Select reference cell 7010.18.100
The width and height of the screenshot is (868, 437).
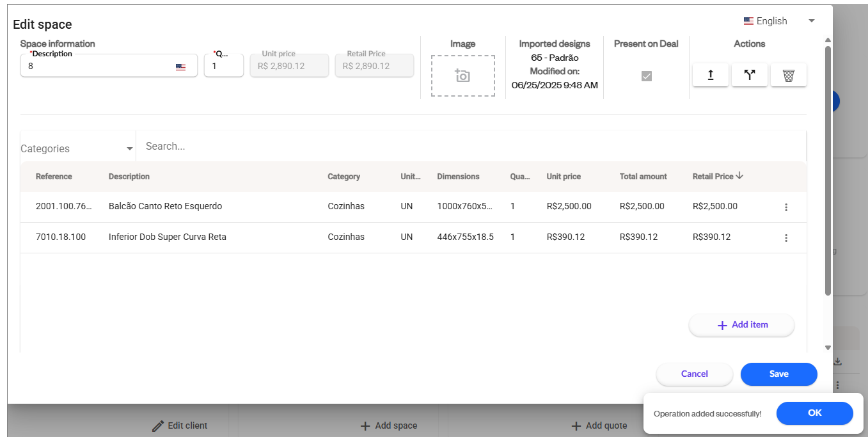click(61, 237)
